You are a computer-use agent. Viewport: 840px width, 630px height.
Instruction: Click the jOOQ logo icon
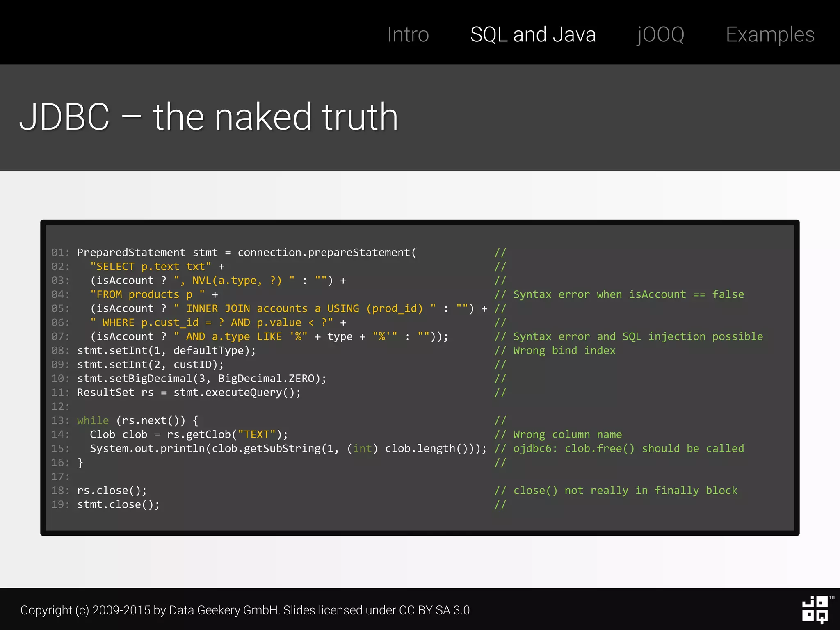coord(815,609)
